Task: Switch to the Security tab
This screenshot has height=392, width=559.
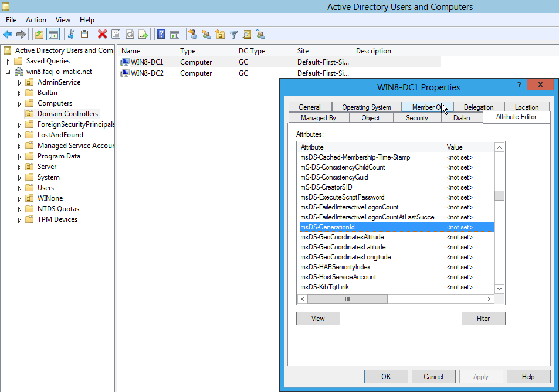Action: point(416,118)
